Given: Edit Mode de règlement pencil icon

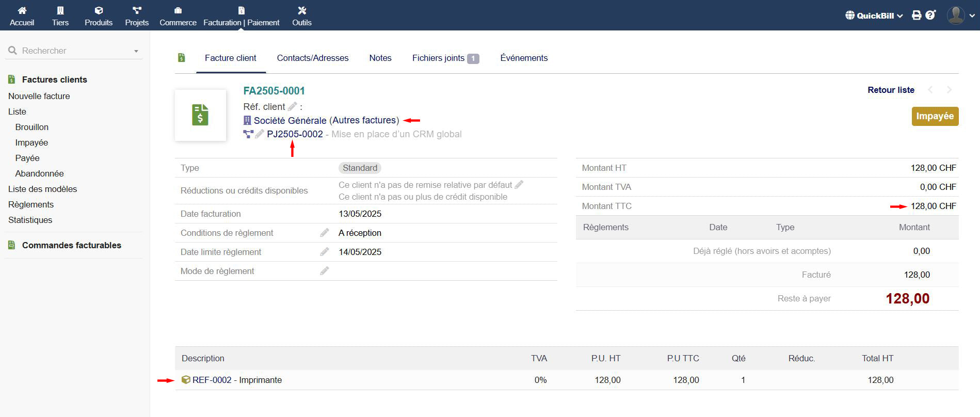Looking at the screenshot, I should pyautogui.click(x=324, y=271).
